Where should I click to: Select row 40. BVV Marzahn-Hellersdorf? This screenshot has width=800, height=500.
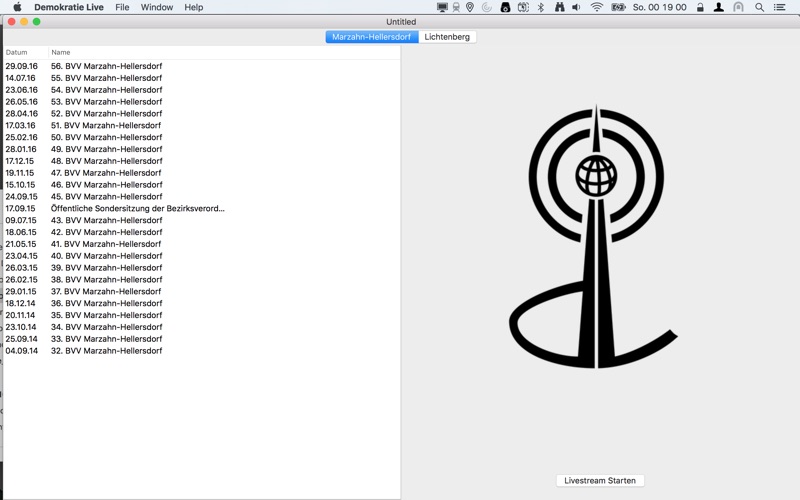click(202, 256)
